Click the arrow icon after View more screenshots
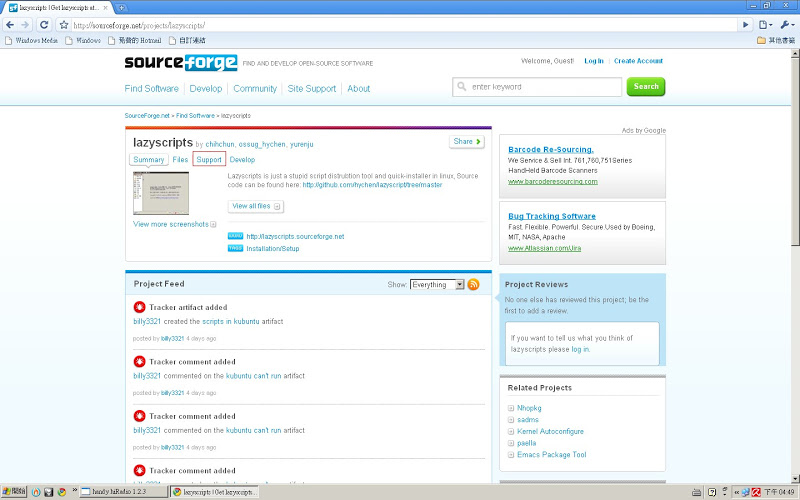800x500 pixels. click(213, 224)
